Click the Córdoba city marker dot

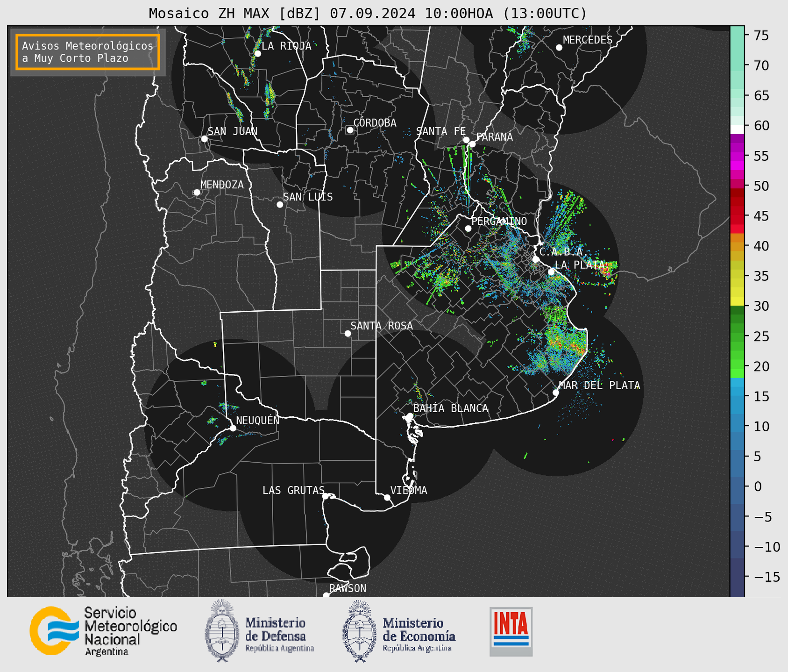[x=350, y=130]
